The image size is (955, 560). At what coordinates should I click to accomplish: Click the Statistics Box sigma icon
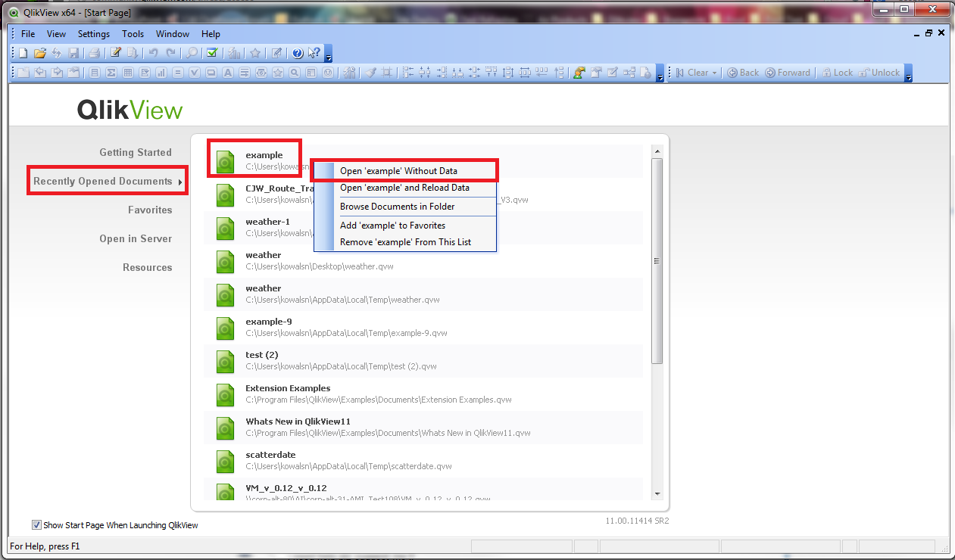pos(111,73)
